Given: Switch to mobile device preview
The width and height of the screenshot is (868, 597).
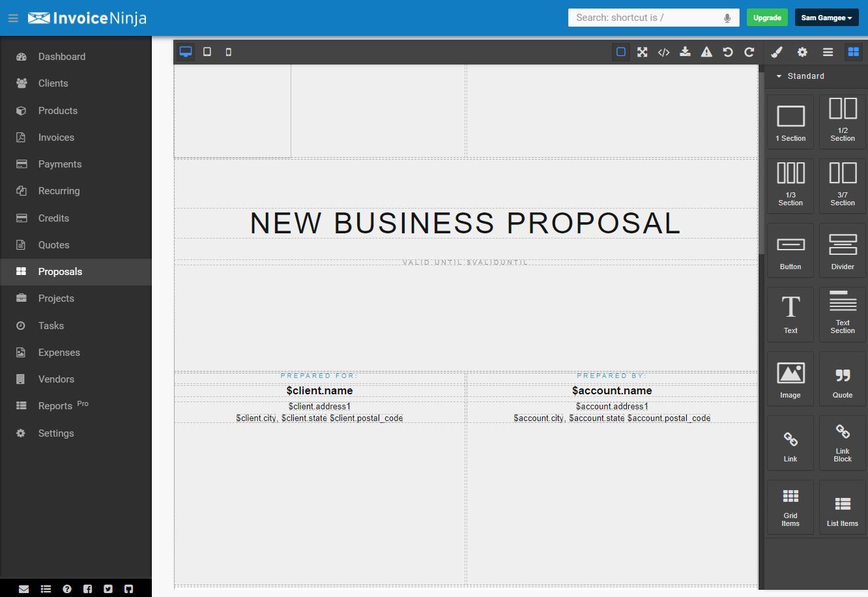Looking at the screenshot, I should pos(228,52).
